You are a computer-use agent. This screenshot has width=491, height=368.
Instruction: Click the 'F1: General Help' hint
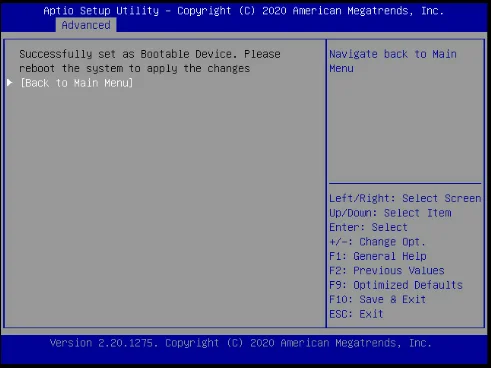(378, 256)
